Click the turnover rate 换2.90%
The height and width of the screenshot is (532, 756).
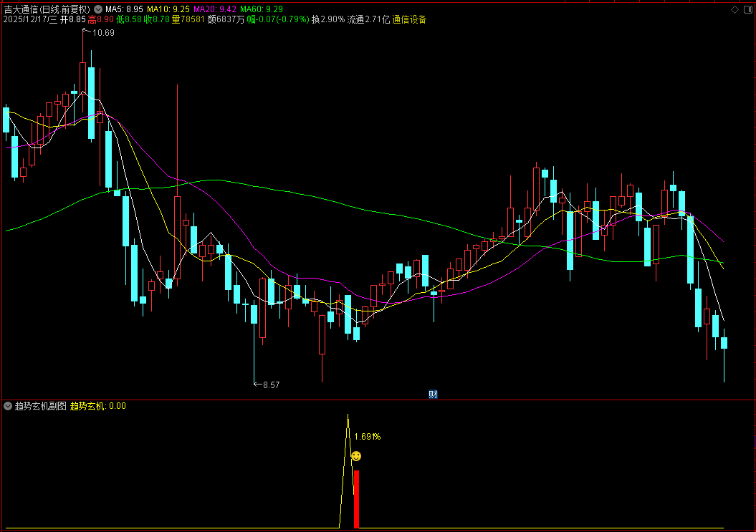pyautogui.click(x=328, y=20)
